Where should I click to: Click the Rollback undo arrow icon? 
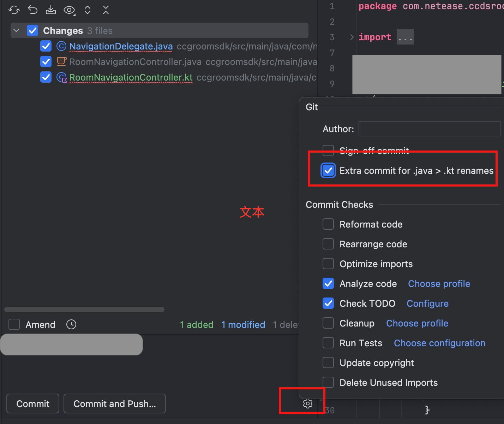[x=32, y=10]
